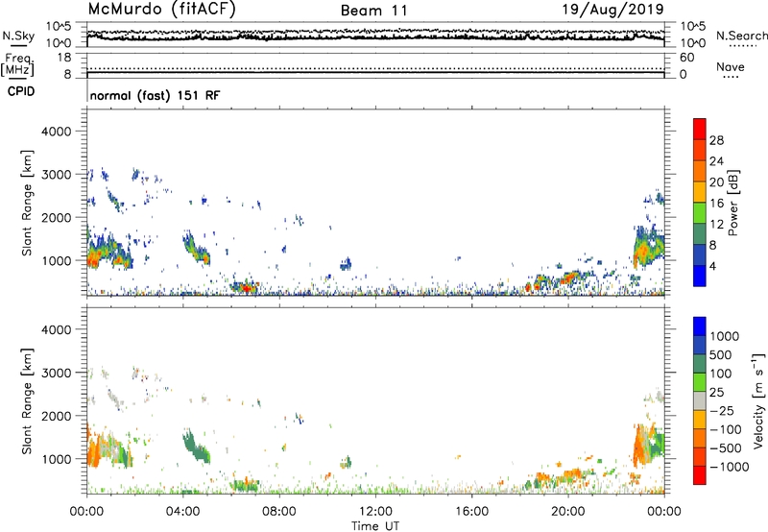Click the 'Freq. [MHz]' label
This screenshot has width=768, height=532.
(x=17, y=64)
